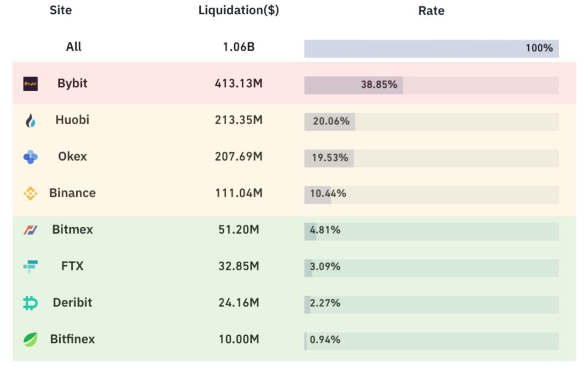
Task: Click the Okex blue circles logo
Action: (30, 157)
